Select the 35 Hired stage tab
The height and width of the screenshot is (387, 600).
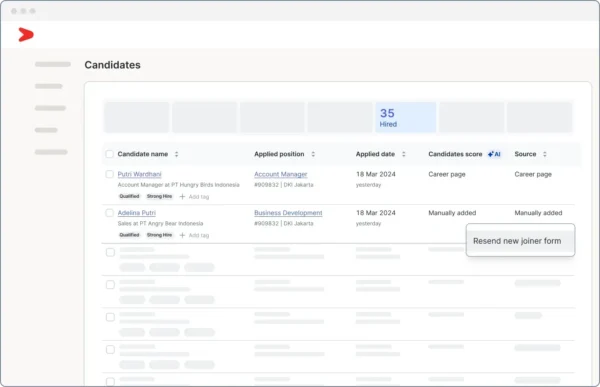click(x=406, y=118)
